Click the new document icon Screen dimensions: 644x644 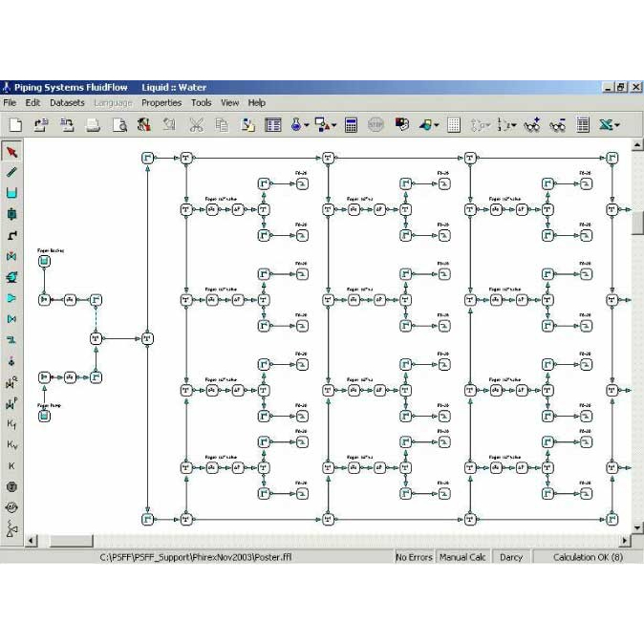[15, 125]
